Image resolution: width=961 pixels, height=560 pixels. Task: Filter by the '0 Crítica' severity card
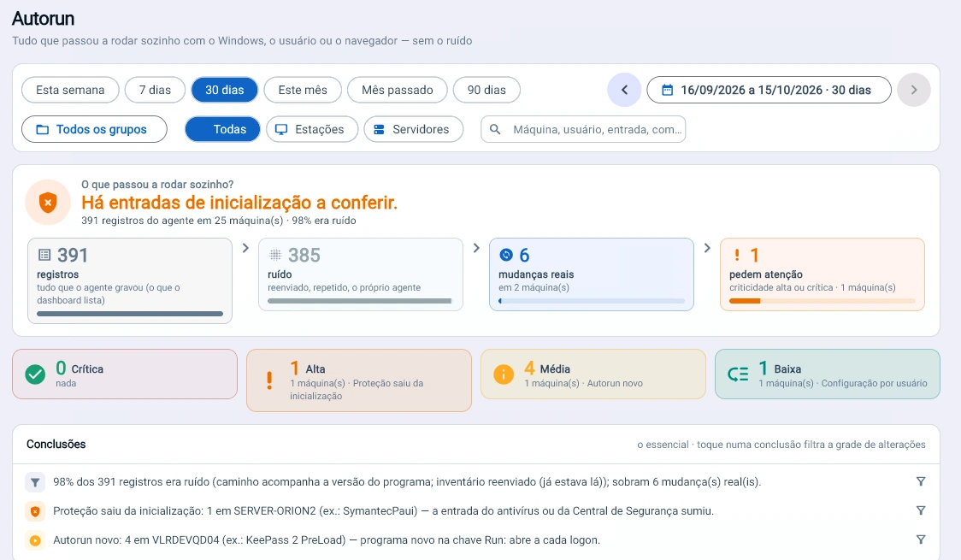point(125,374)
